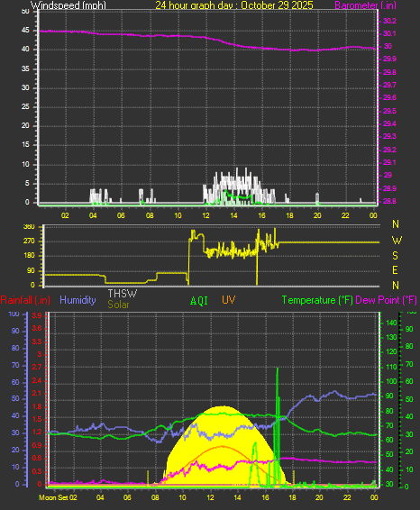
Task: Select the "Solar" legend label
Action: point(118,305)
